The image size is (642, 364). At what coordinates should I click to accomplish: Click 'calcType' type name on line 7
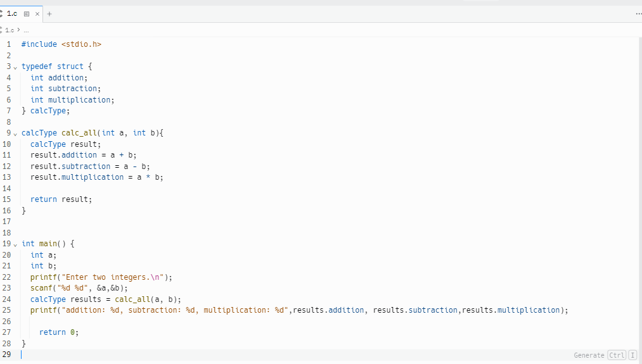[x=48, y=111]
